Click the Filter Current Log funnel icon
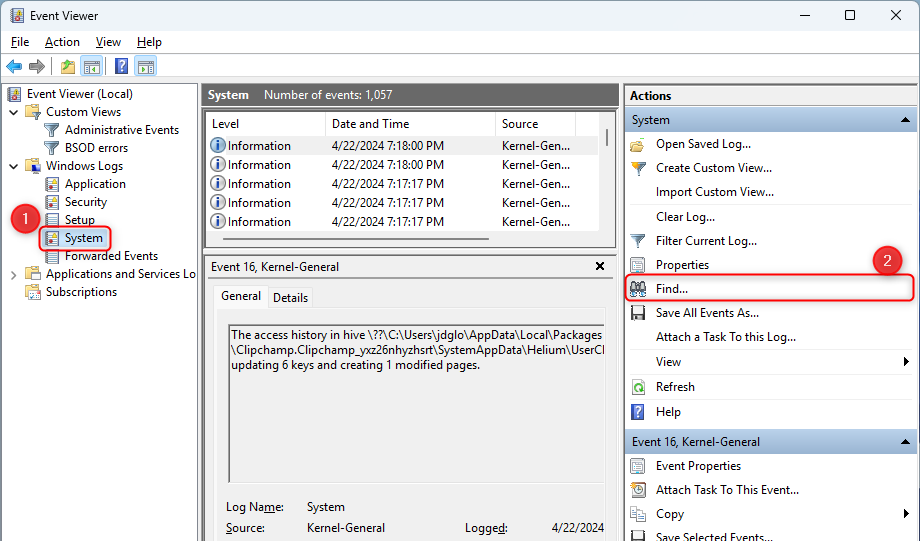This screenshot has width=920, height=541. pos(638,241)
